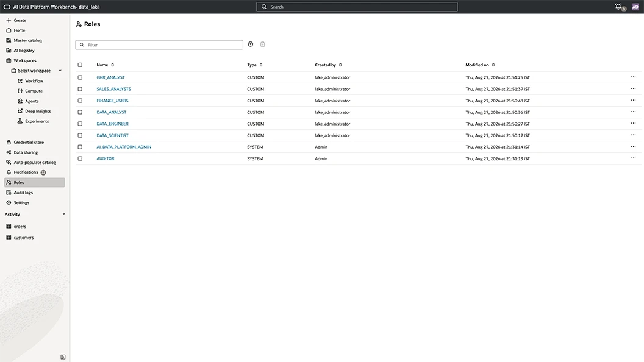
Task: Open the SALES_ANALYSTS role link
Action: 114,88
